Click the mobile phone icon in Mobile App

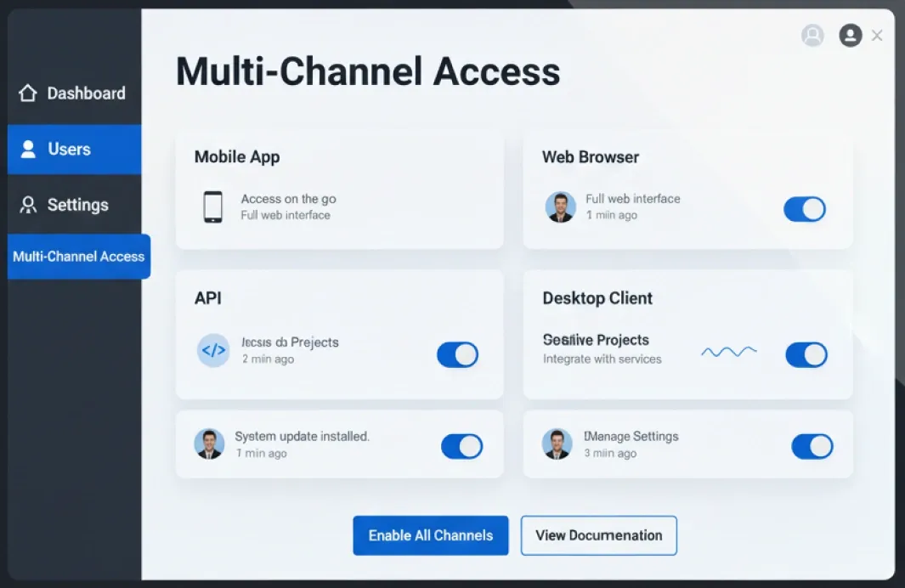click(212, 206)
